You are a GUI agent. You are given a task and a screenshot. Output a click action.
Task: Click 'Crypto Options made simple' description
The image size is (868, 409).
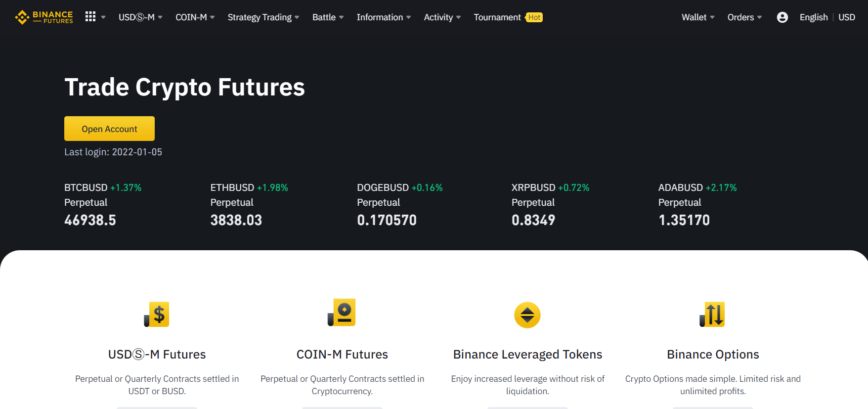click(x=713, y=385)
